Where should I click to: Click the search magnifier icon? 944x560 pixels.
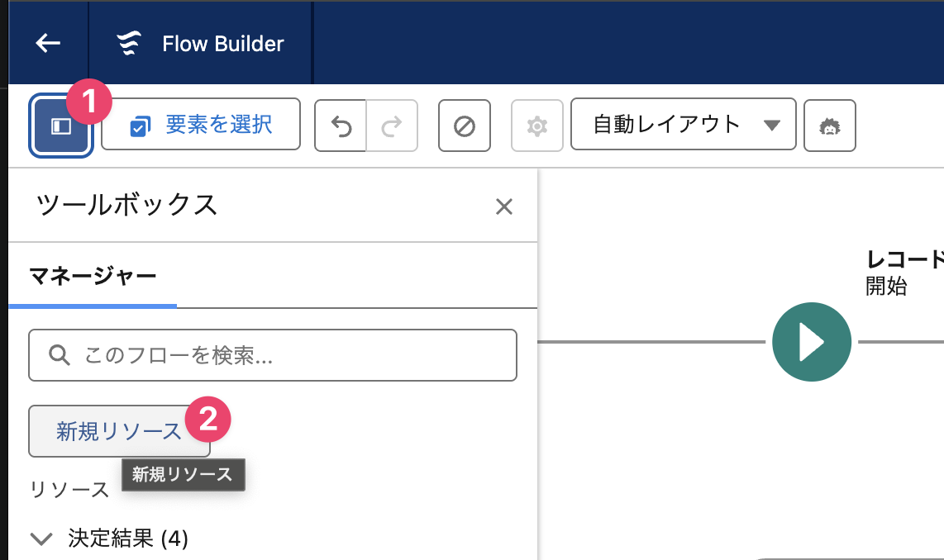pyautogui.click(x=59, y=355)
